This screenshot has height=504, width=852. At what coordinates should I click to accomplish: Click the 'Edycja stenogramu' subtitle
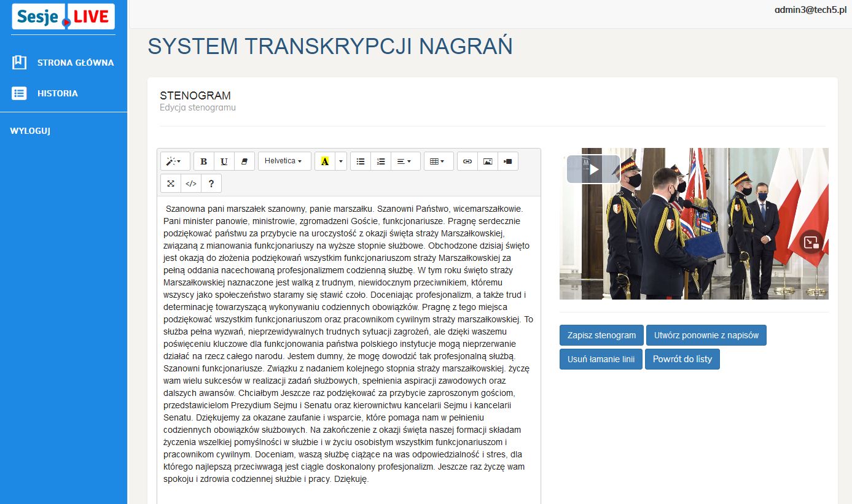198,107
